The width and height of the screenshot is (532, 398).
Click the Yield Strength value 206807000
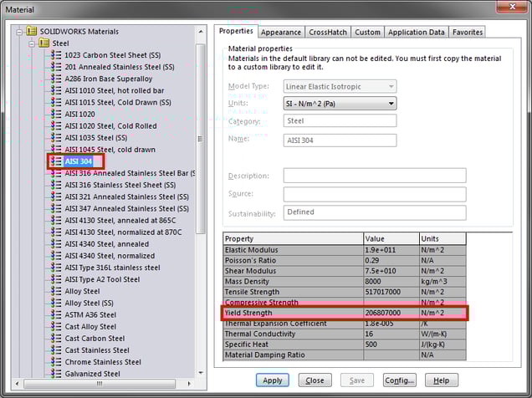pyautogui.click(x=391, y=313)
